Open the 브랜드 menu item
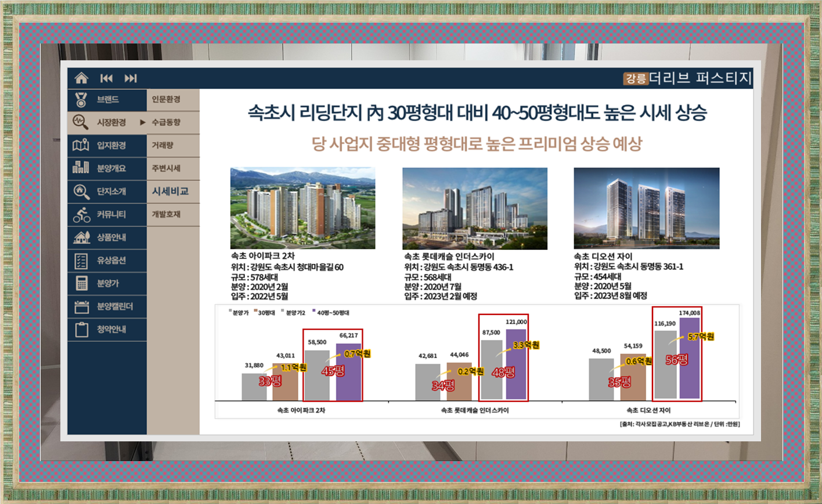Image resolution: width=822 pixels, height=504 pixels. pos(107,100)
